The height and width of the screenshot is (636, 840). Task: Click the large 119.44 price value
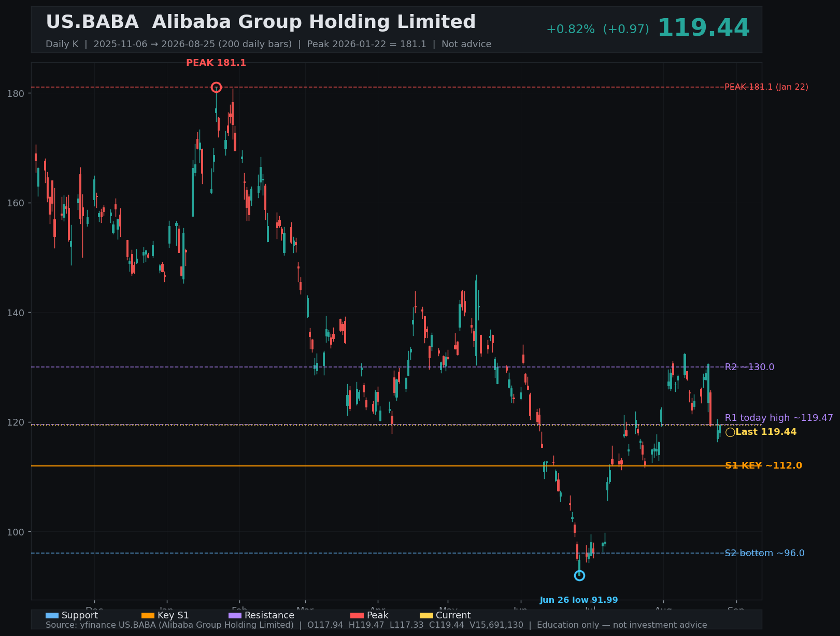coord(704,28)
